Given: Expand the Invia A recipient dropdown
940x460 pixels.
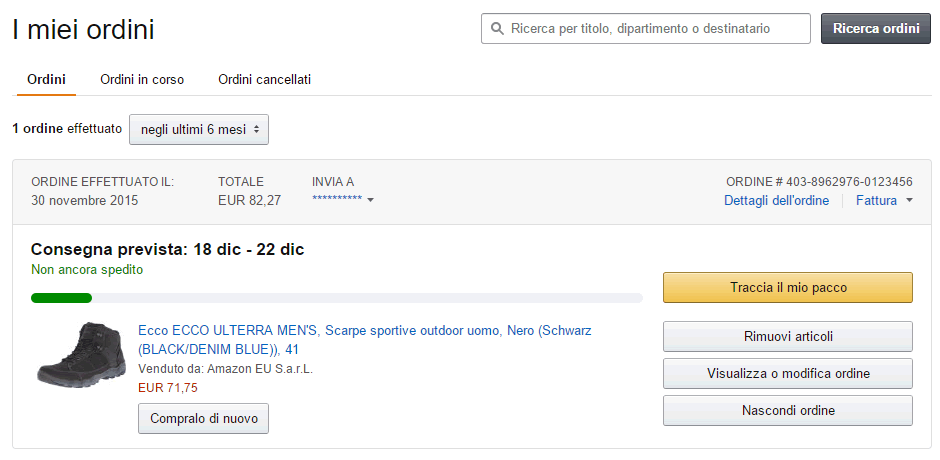Looking at the screenshot, I should [342, 200].
